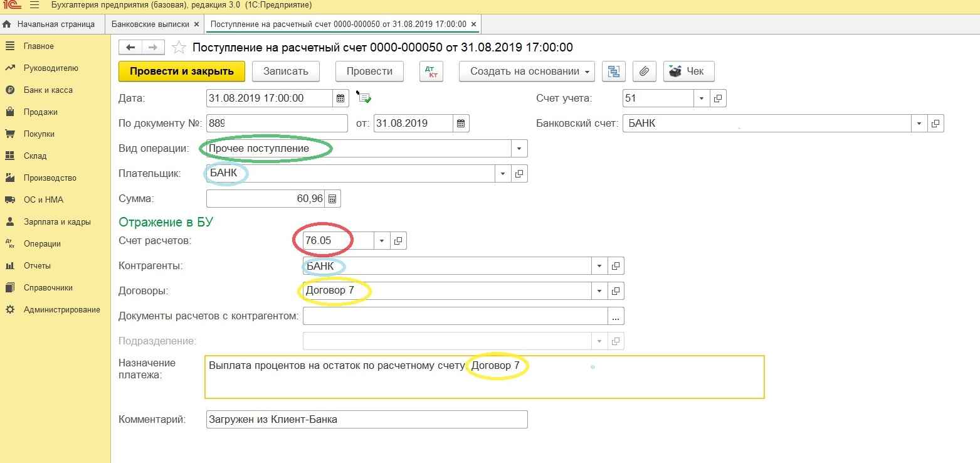The height and width of the screenshot is (463, 980).
Task: Open Банк и касса section in sidebar
Action: [x=48, y=90]
